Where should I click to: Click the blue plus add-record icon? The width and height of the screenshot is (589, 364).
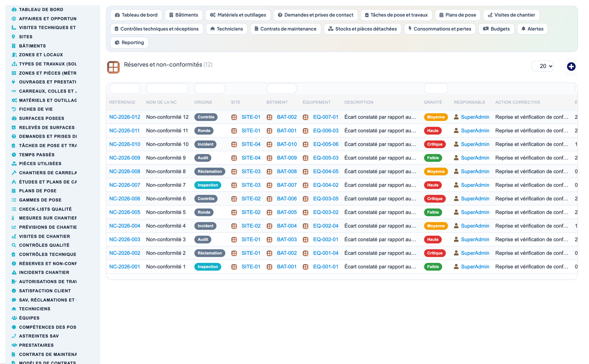coord(571,66)
